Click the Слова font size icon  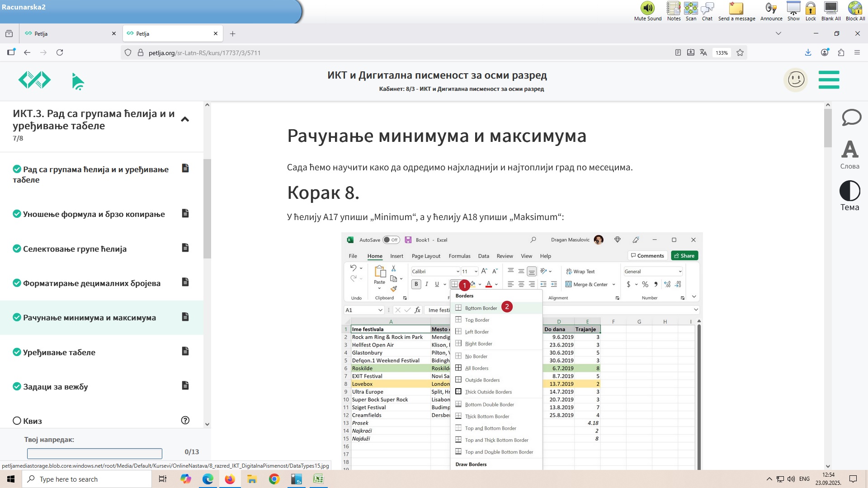[x=849, y=150]
